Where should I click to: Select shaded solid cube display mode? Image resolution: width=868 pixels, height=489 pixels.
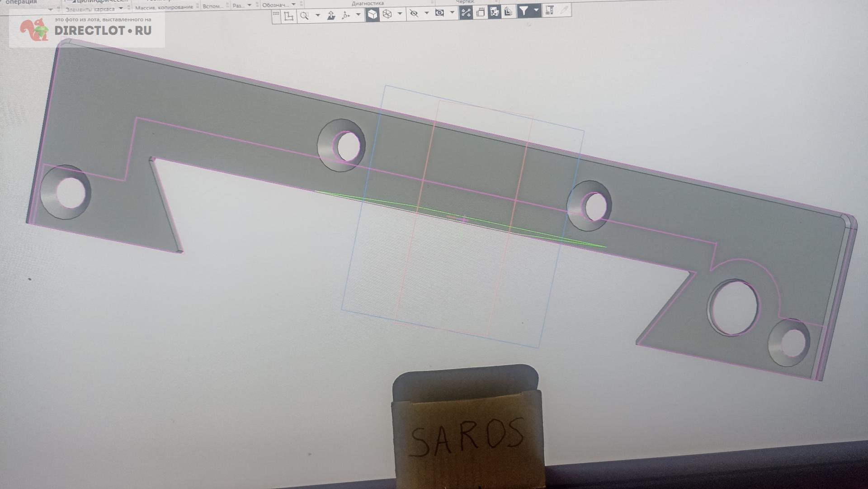tap(372, 14)
